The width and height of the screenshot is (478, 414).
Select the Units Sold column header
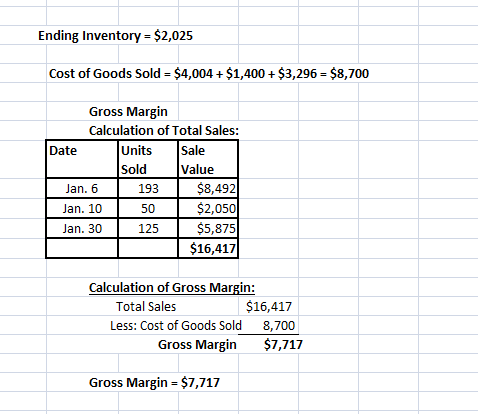148,159
